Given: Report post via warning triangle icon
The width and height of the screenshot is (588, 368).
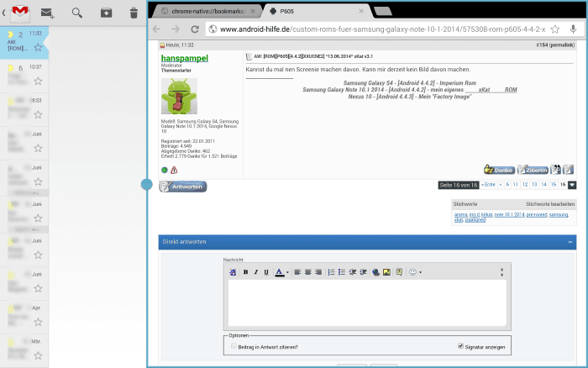Looking at the screenshot, I should coord(174,171).
